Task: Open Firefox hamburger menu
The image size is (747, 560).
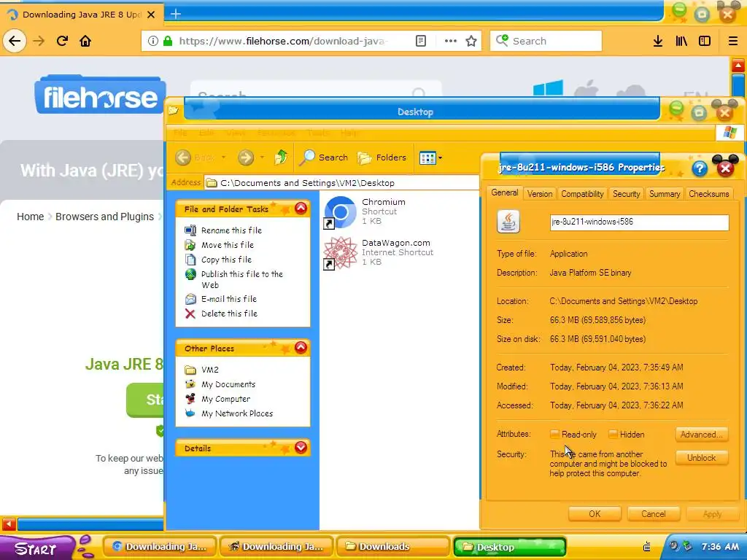Action: pos(733,41)
